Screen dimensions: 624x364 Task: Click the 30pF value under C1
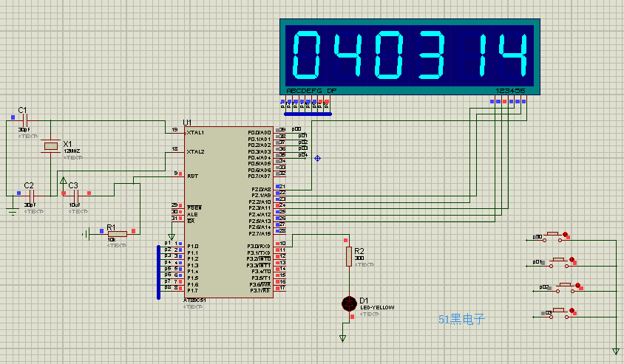[x=24, y=129]
